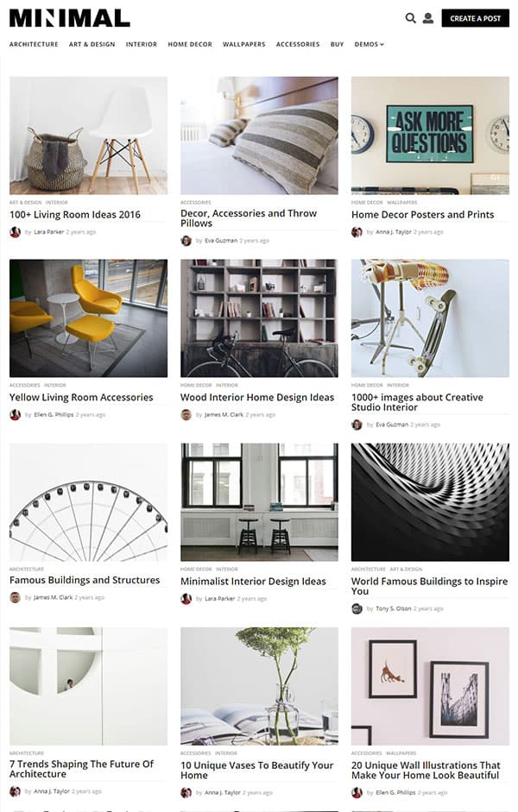
Task: Open the user account icon
Action: pyautogui.click(x=428, y=18)
